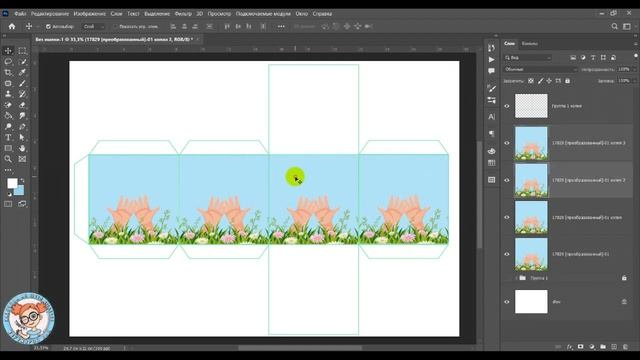The width and height of the screenshot is (640, 360).
Task: Select the Path Selection arrow tool
Action: point(22,137)
